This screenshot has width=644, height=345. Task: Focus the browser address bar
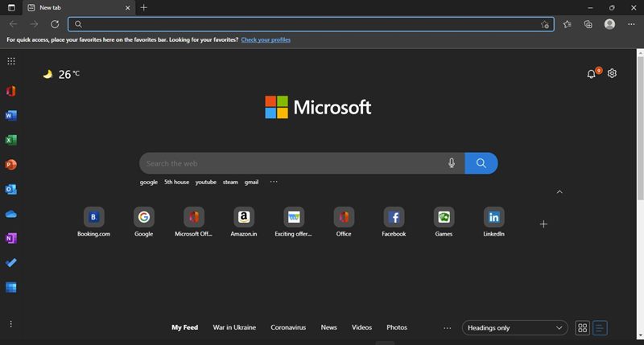pos(311,24)
